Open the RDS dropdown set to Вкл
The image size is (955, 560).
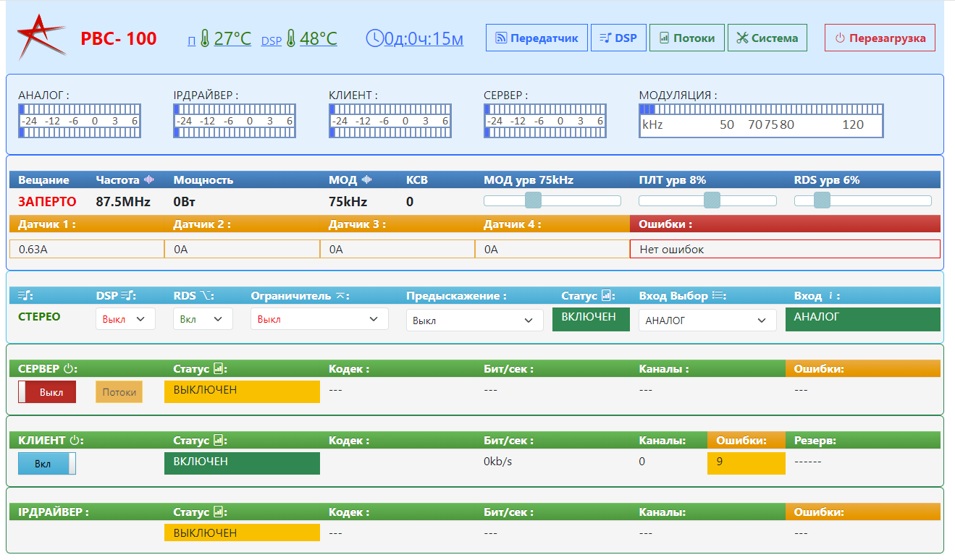[x=203, y=319]
